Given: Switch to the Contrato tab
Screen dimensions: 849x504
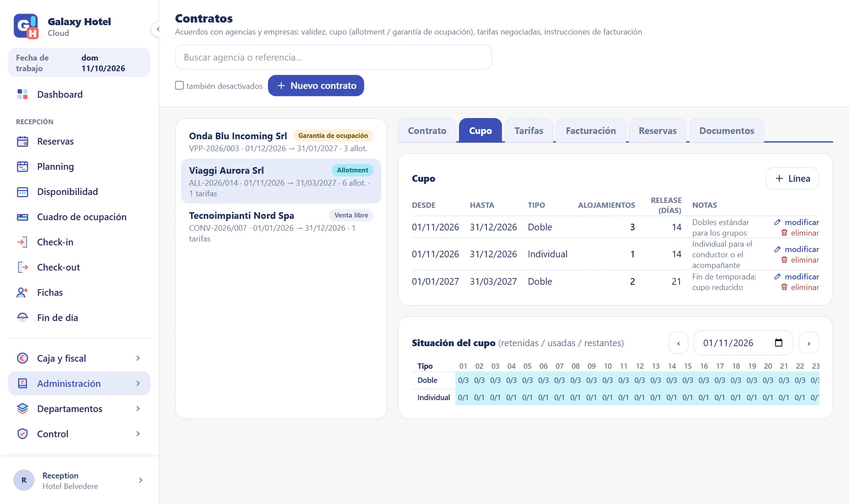Looking at the screenshot, I should click(x=427, y=131).
